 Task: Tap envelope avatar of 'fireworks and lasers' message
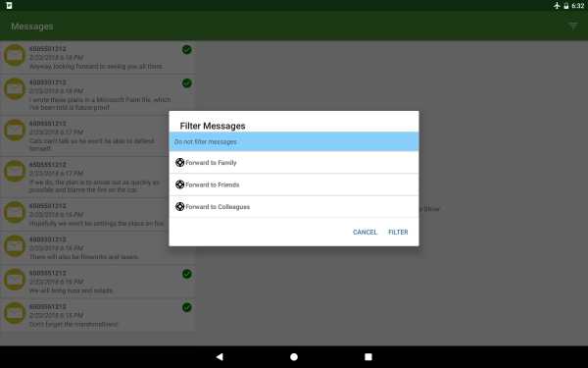click(x=15, y=245)
